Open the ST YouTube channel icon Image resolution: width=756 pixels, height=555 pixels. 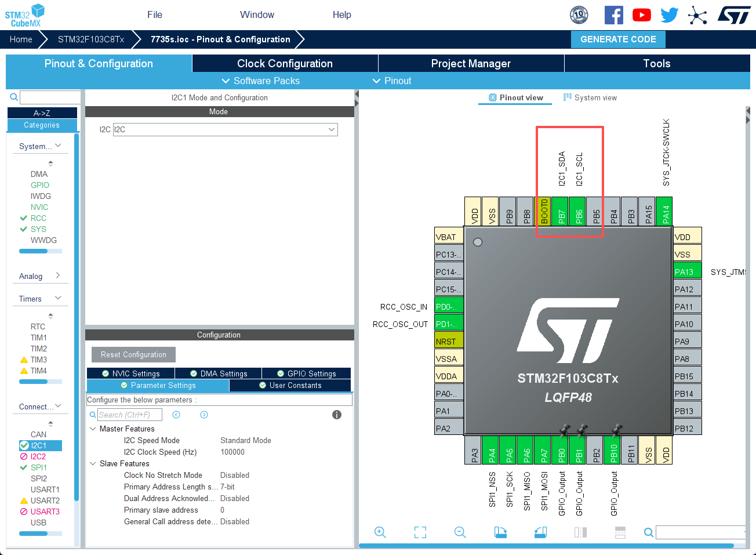641,15
